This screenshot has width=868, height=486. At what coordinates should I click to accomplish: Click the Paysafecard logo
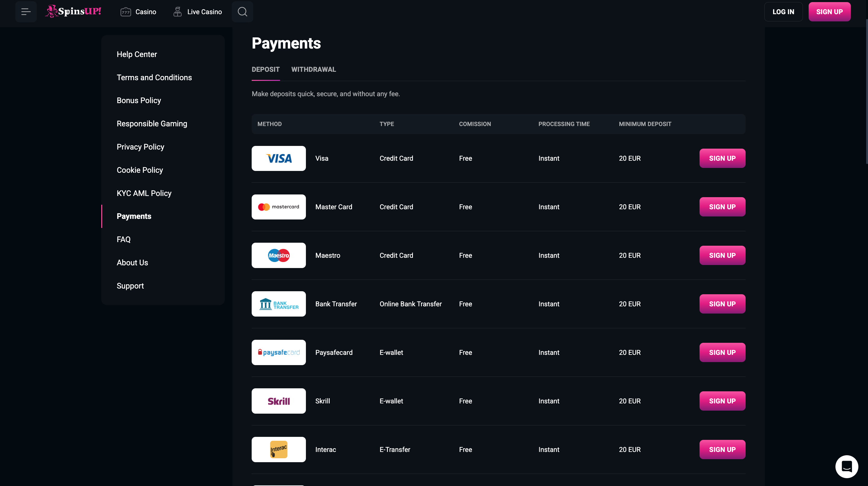(x=279, y=352)
